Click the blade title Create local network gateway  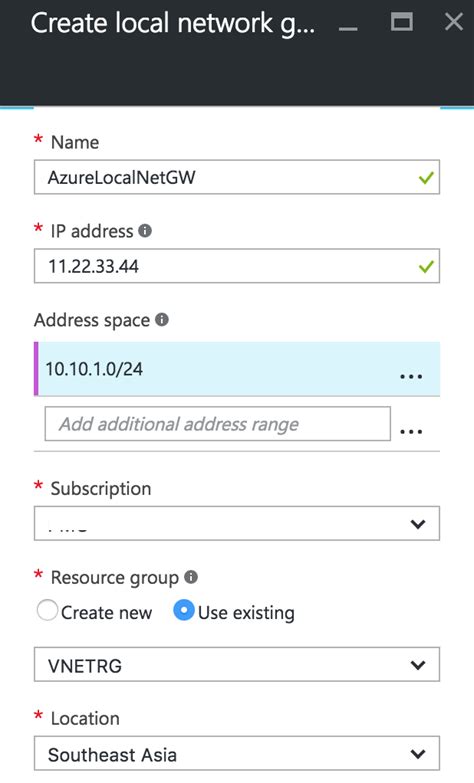[x=173, y=23]
